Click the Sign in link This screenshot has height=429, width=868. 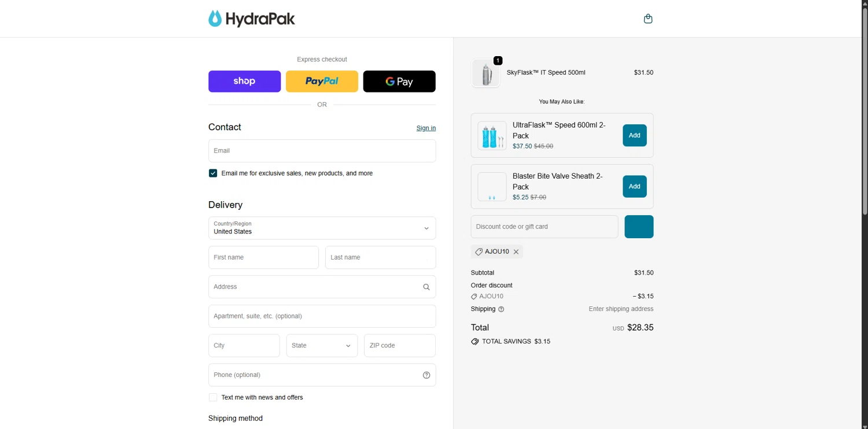(x=426, y=128)
